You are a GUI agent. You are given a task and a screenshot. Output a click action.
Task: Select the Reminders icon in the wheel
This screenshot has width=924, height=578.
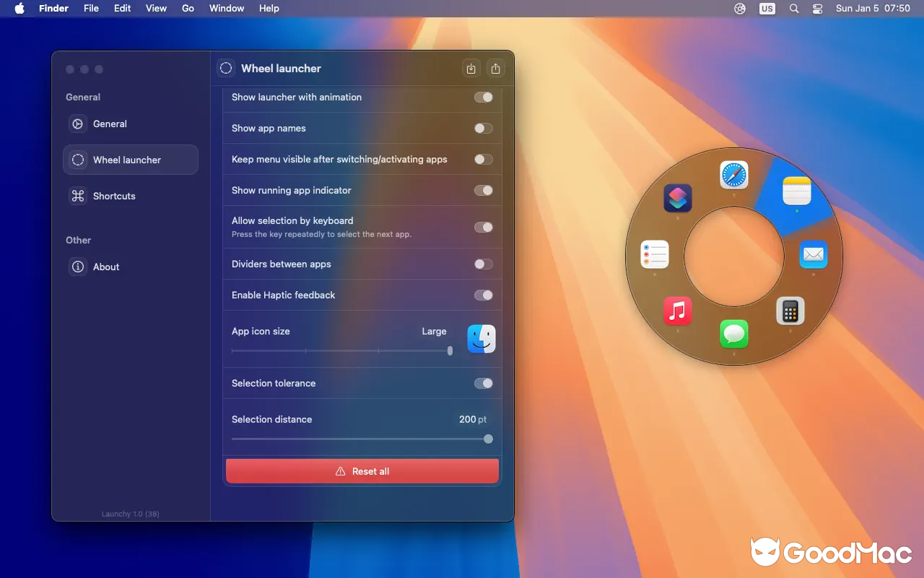pyautogui.click(x=655, y=254)
